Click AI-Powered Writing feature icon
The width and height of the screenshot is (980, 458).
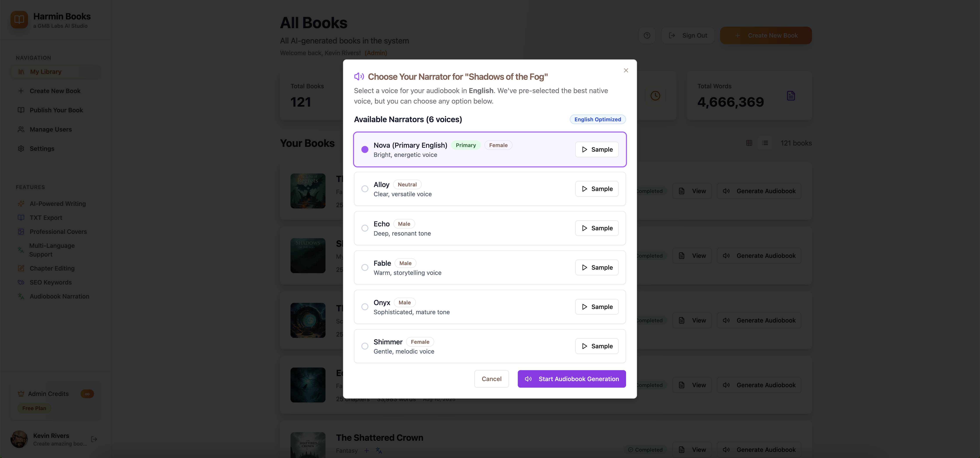(21, 204)
